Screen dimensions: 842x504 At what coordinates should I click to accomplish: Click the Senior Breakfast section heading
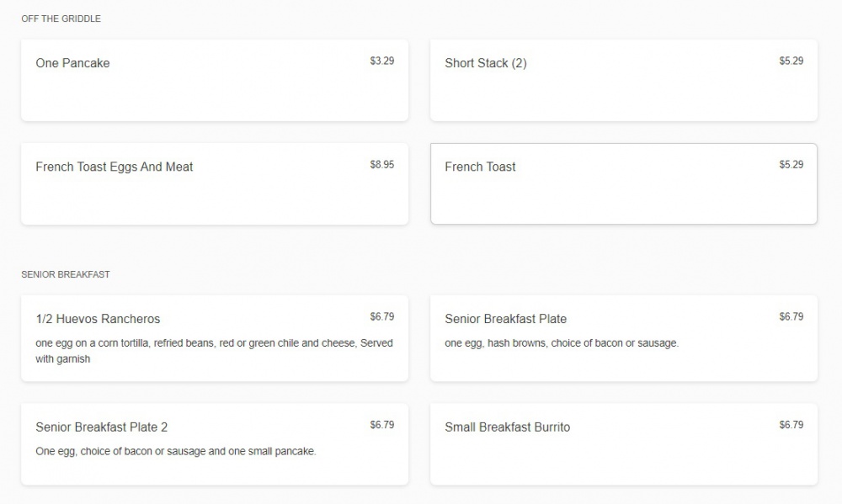(x=66, y=274)
